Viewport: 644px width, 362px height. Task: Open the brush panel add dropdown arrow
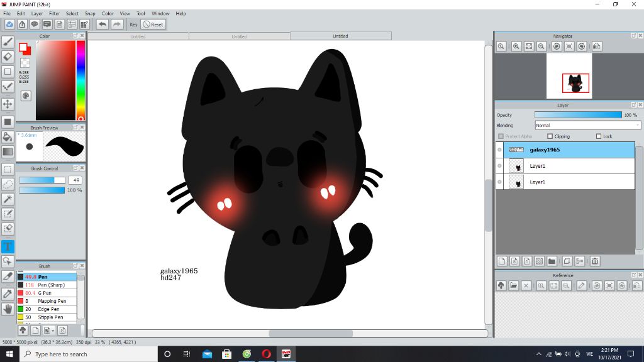(x=53, y=331)
